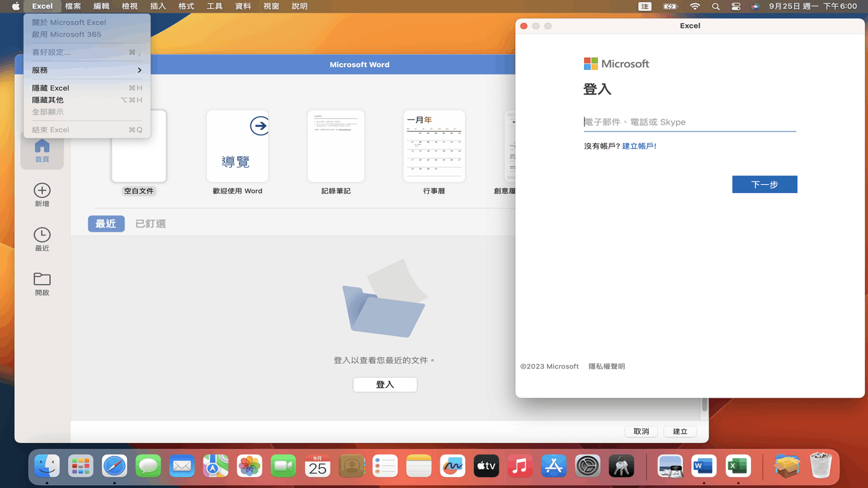Viewport: 868px width, 488px height.
Task: Open Apple TV app in the Dock
Action: [486, 467]
